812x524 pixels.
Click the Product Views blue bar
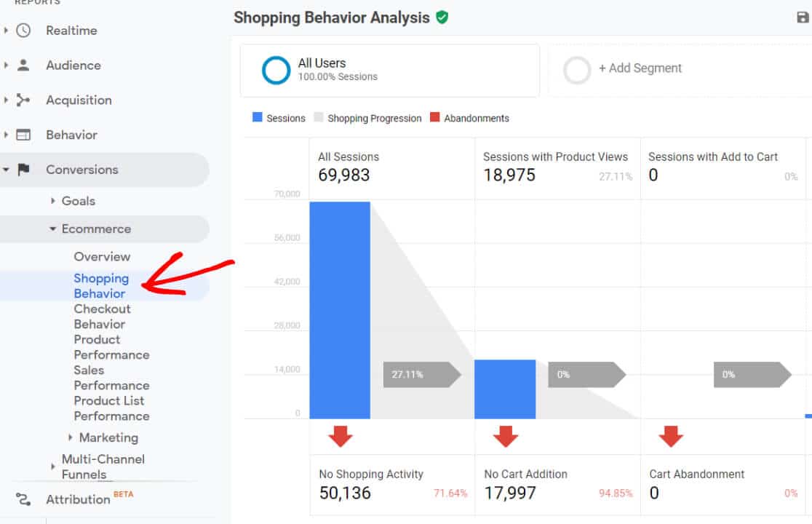[505, 389]
